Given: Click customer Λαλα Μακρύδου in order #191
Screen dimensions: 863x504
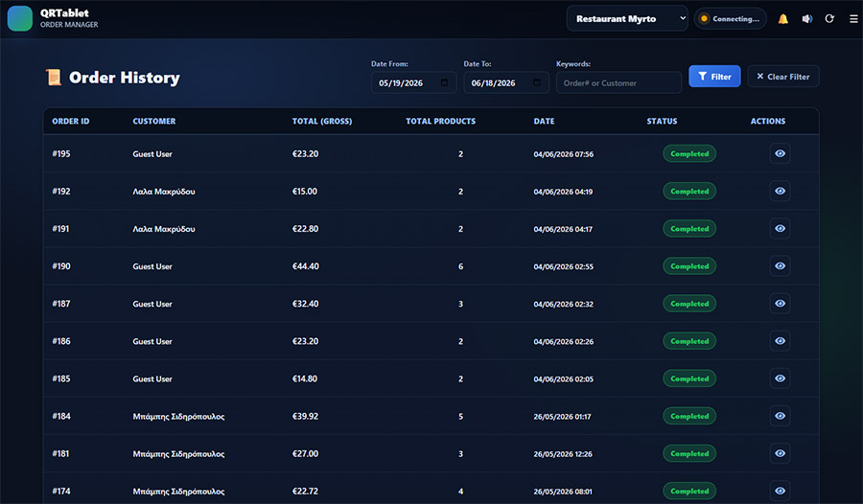Looking at the screenshot, I should click(163, 229).
